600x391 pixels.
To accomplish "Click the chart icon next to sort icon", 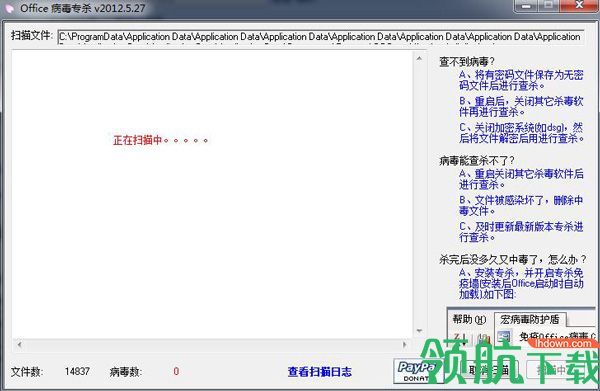I will [483, 338].
